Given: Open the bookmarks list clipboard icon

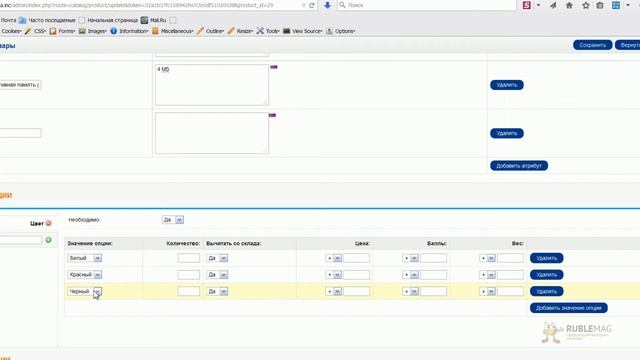Looking at the screenshot, I should [x=600, y=5].
